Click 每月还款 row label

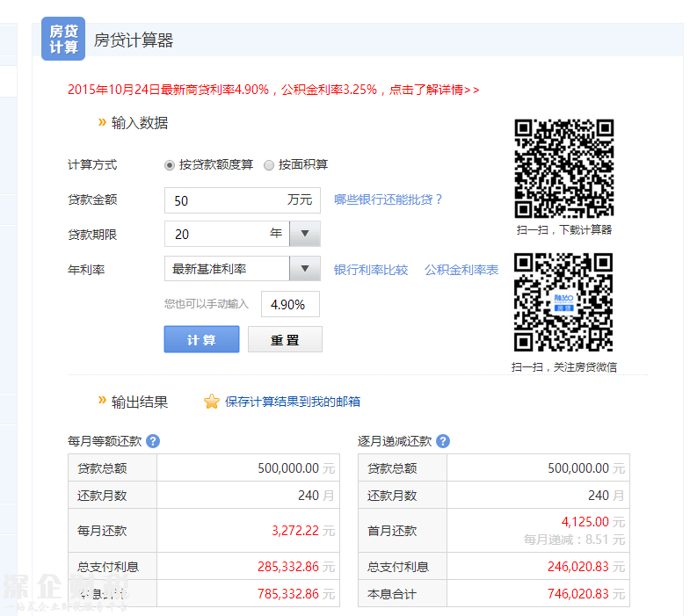[102, 531]
